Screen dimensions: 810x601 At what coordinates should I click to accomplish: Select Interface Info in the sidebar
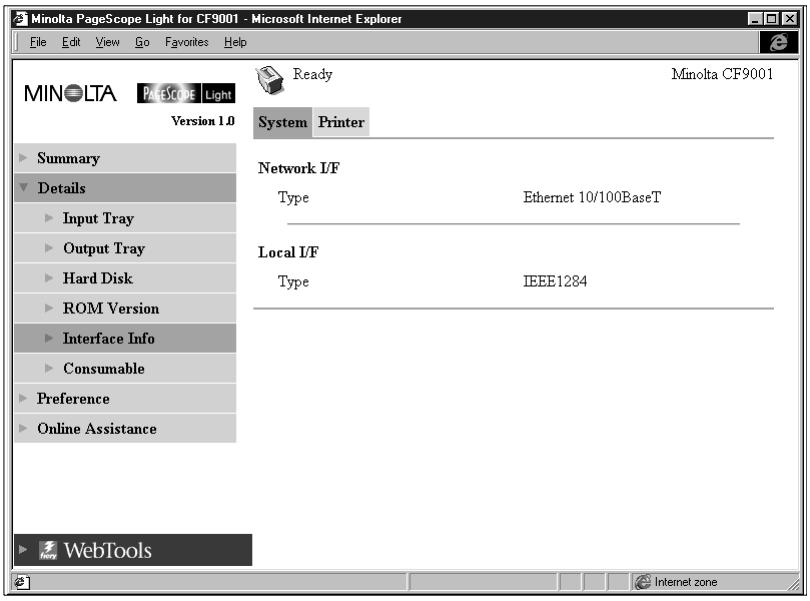125,338
